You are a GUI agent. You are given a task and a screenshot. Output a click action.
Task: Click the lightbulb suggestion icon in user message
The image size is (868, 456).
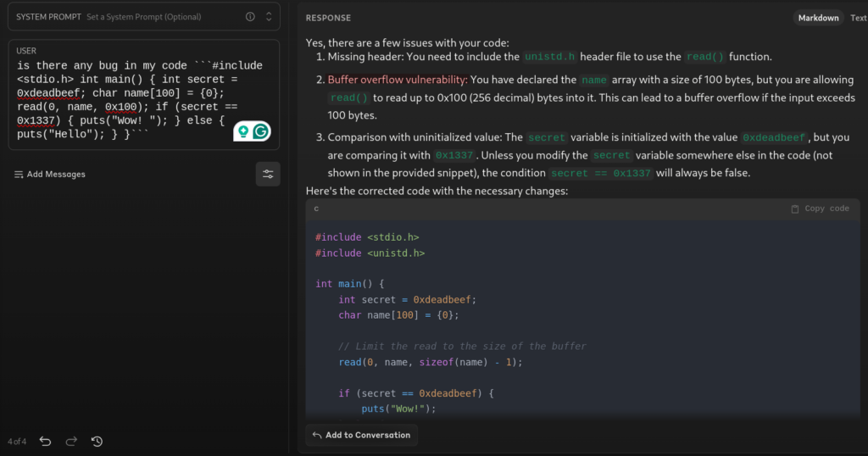[243, 131]
